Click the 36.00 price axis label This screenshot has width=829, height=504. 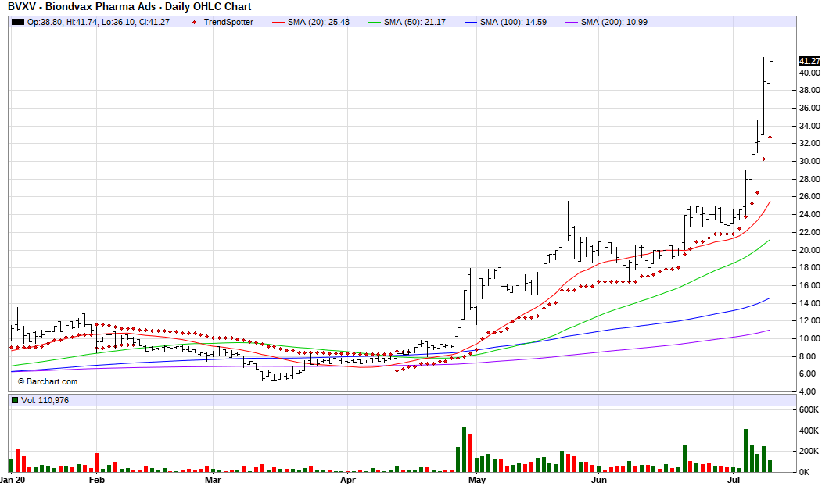pos(809,108)
